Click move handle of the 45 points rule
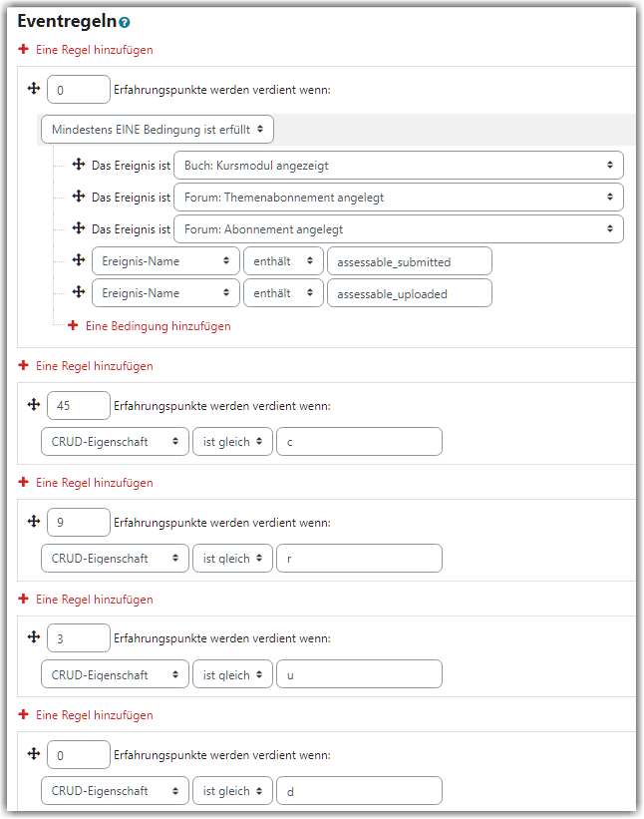 tap(34, 404)
